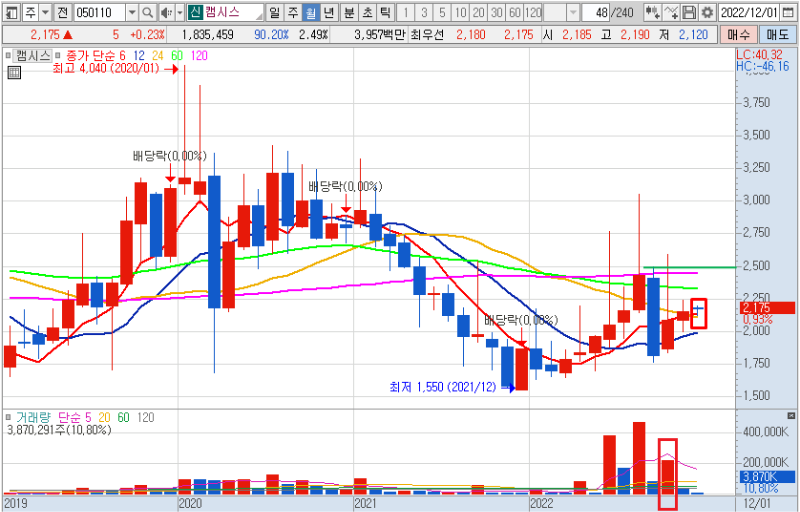Image resolution: width=800 pixels, height=512 pixels.
Task: Click moving average 24 legend number
Action: pyautogui.click(x=158, y=56)
